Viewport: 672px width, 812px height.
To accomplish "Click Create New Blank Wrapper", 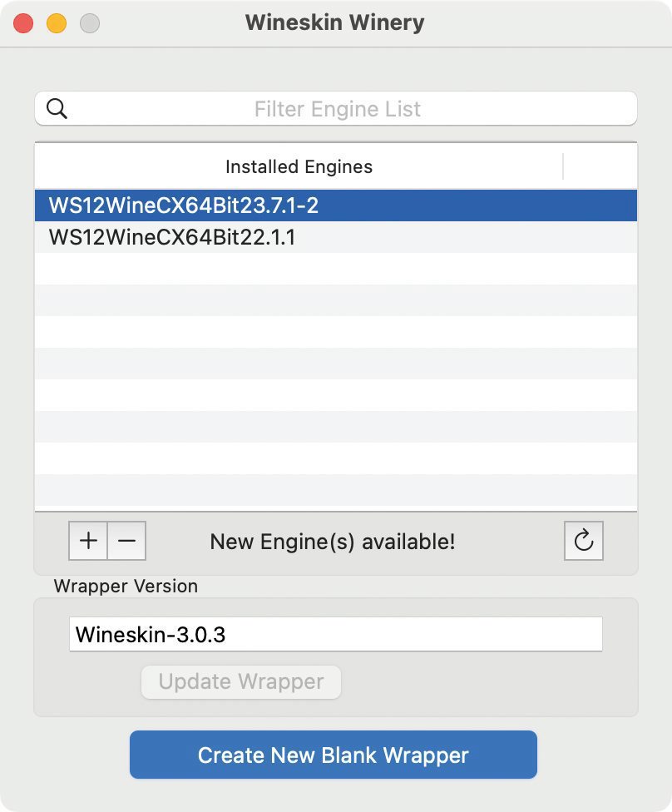I will point(334,755).
